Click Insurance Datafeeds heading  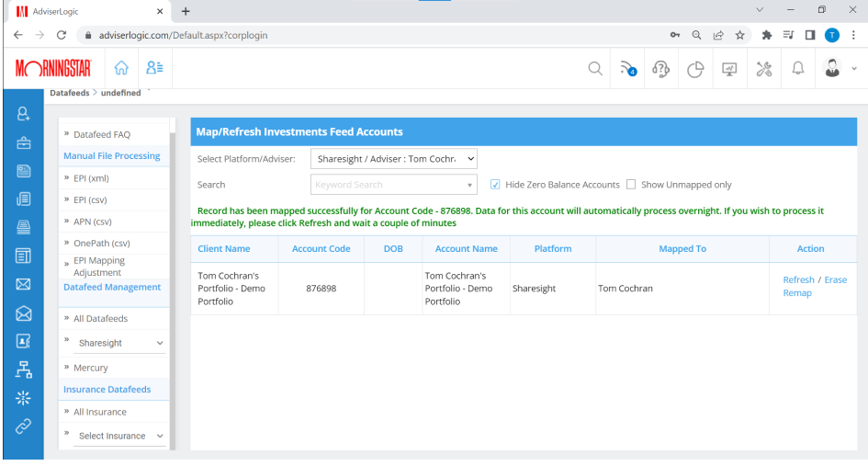[x=107, y=390]
